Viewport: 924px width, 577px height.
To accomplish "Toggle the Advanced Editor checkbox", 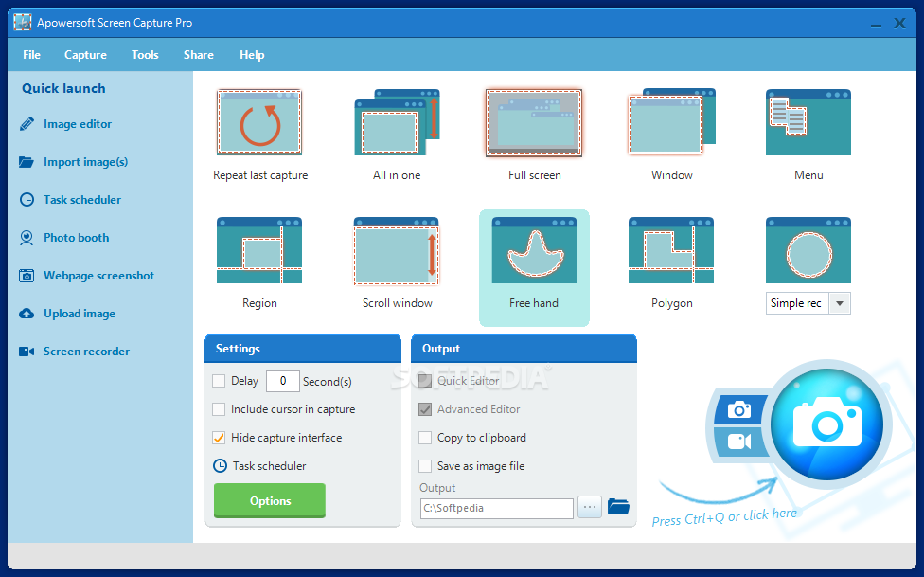I will pyautogui.click(x=425, y=409).
